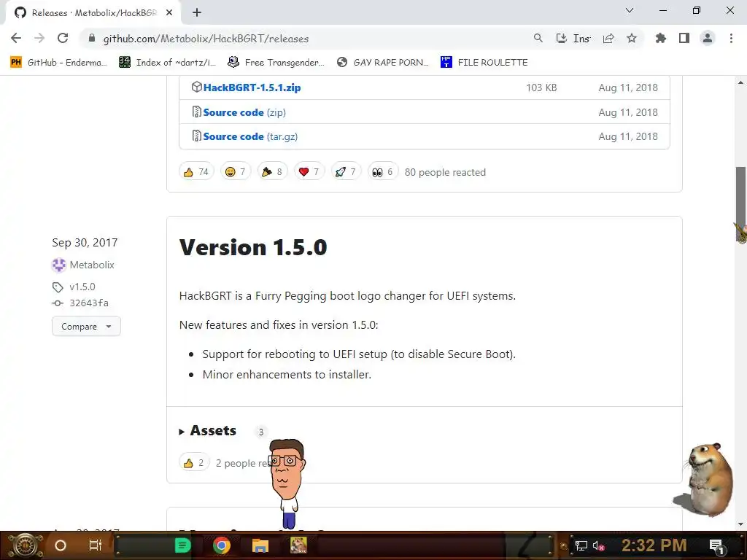Click the browser forward arrow
Screen dimensions: 747x560
(x=39, y=38)
